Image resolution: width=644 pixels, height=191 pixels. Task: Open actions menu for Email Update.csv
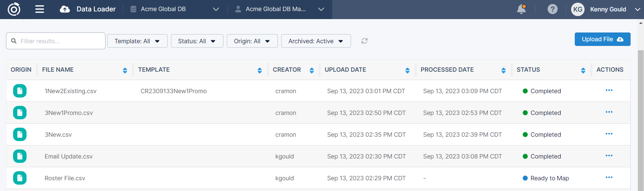(x=609, y=156)
